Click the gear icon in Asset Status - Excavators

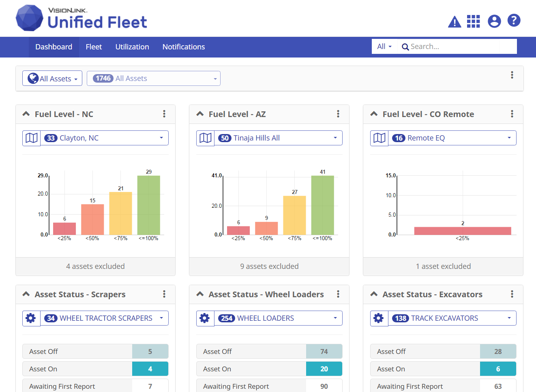379,318
